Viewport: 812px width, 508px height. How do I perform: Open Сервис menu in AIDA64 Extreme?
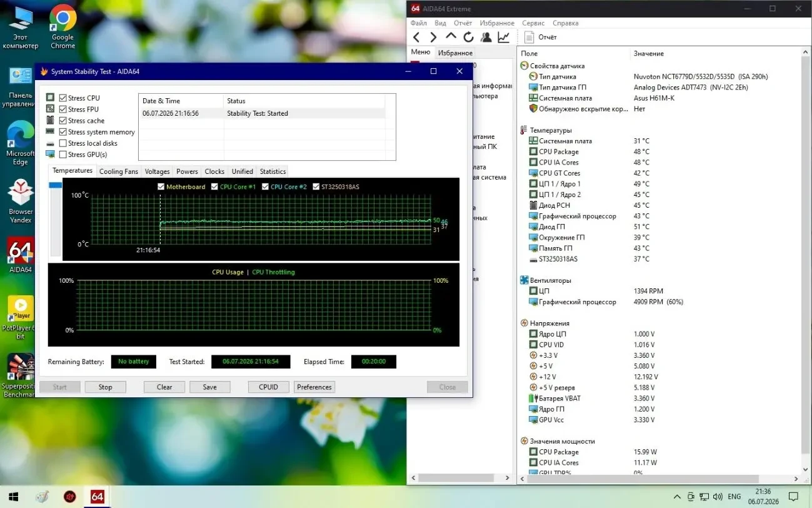(x=533, y=23)
